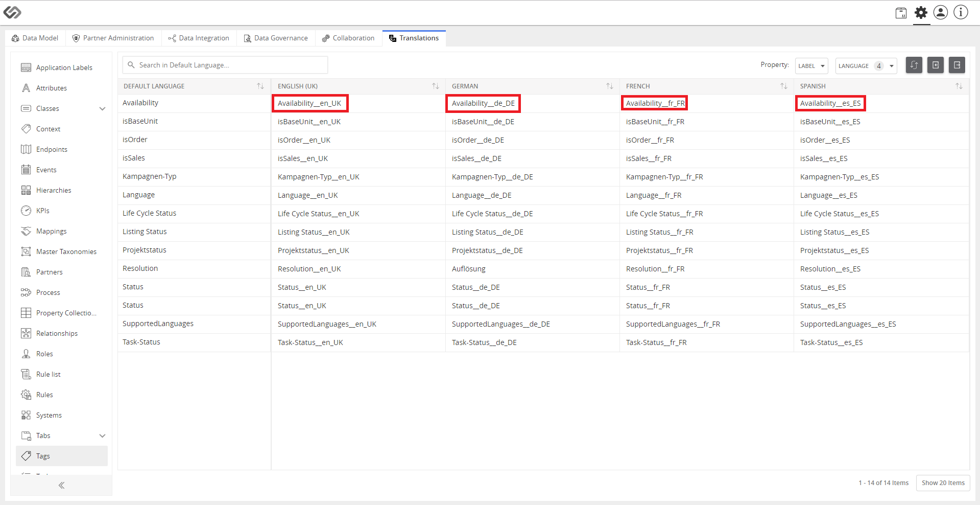The width and height of the screenshot is (980, 505).
Task: Open Master Taxonomies in the sidebar
Action: click(62, 251)
